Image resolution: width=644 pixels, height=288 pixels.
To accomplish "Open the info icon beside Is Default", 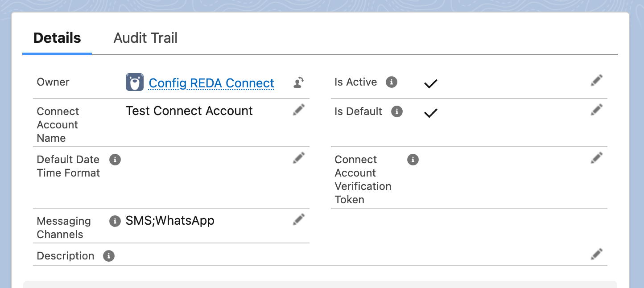I will click(x=397, y=111).
